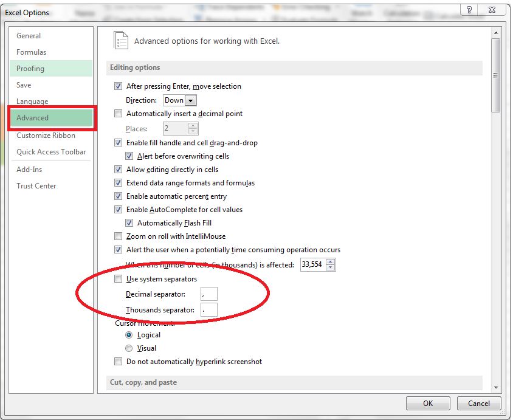The image size is (513, 420).
Task: Enable Automatically insert a decimal point
Action: point(118,114)
